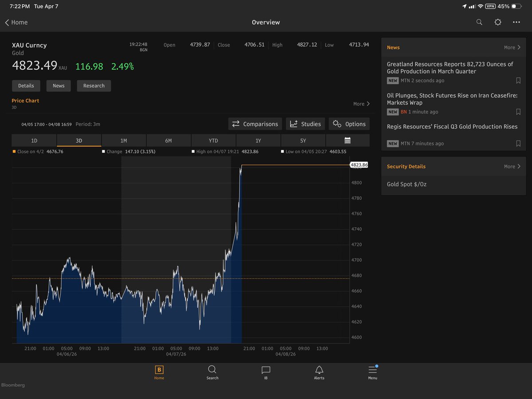Viewport: 532px width, 399px height.
Task: Tap the Details button
Action: click(26, 86)
